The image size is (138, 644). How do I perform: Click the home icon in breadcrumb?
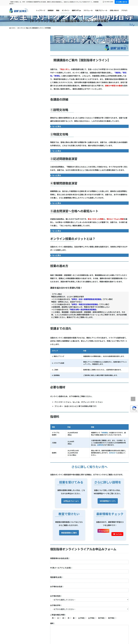(x=10, y=28)
